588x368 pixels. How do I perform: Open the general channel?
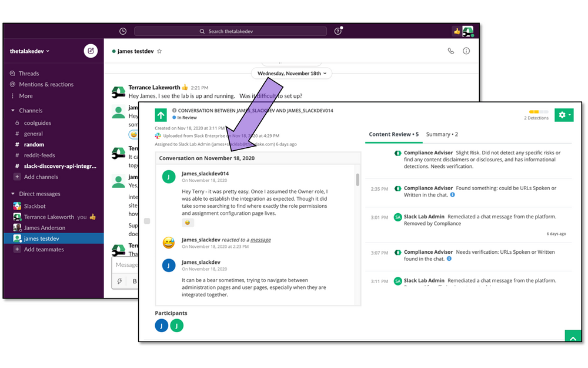[33, 134]
